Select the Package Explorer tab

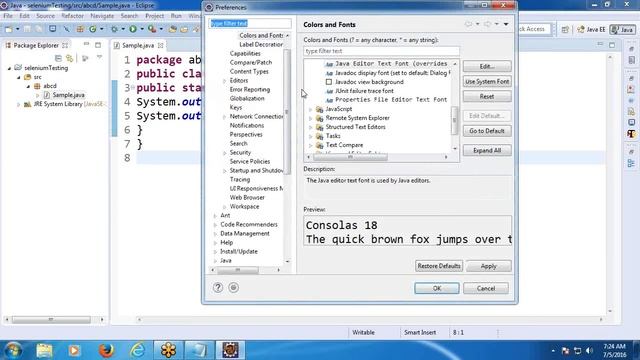pyautogui.click(x=36, y=45)
